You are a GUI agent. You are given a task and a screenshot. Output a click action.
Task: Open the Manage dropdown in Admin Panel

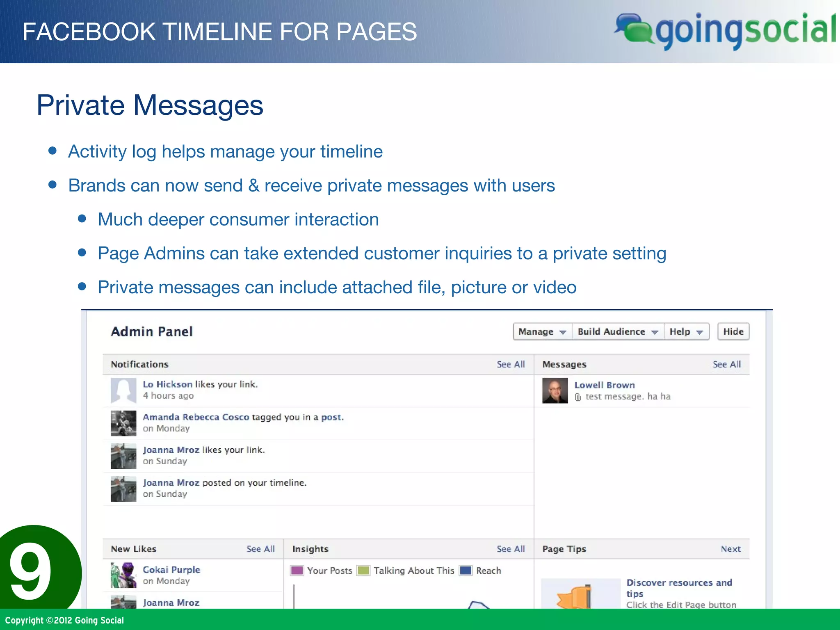click(x=543, y=331)
